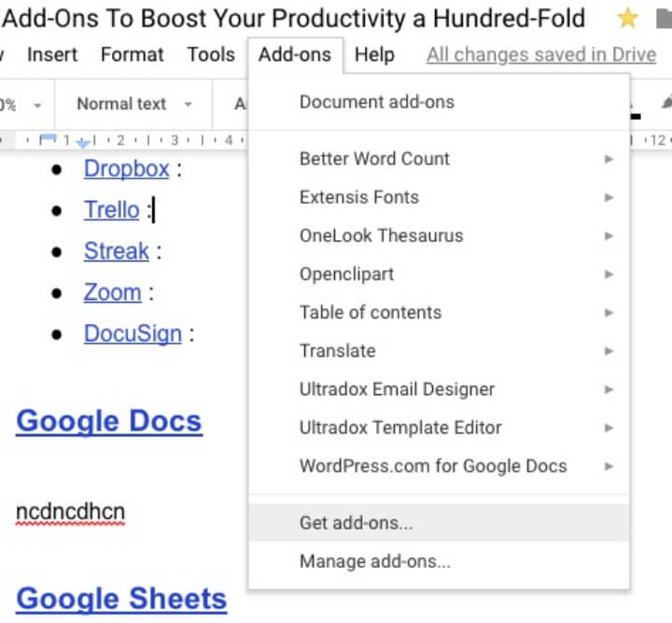Click the folder icon beside the star

(x=664, y=20)
